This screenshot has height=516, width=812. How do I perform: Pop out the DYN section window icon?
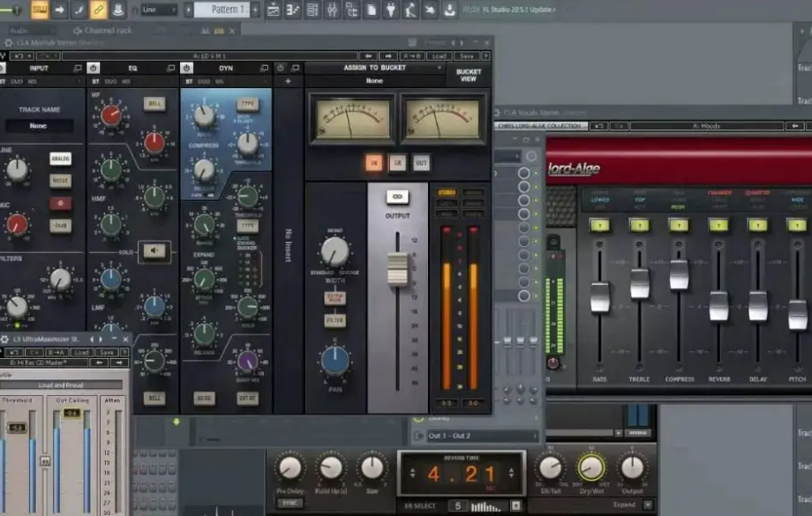(x=264, y=68)
